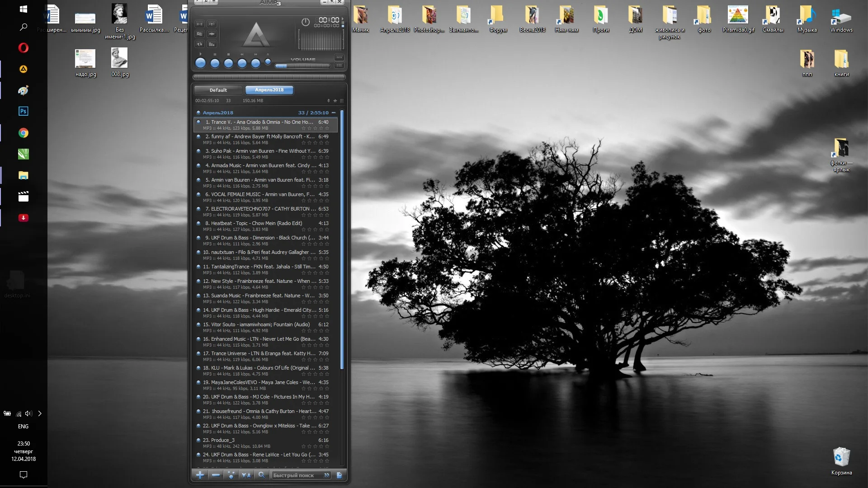
Task: Click the volume slider bar
Action: point(303,66)
